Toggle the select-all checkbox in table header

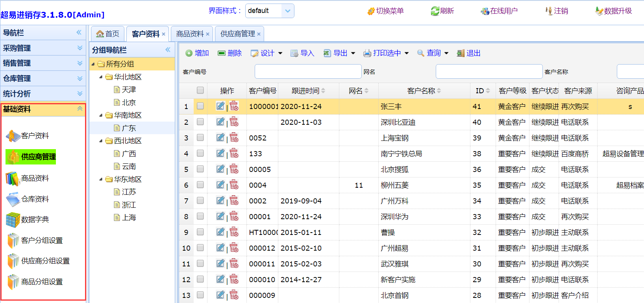[200, 91]
